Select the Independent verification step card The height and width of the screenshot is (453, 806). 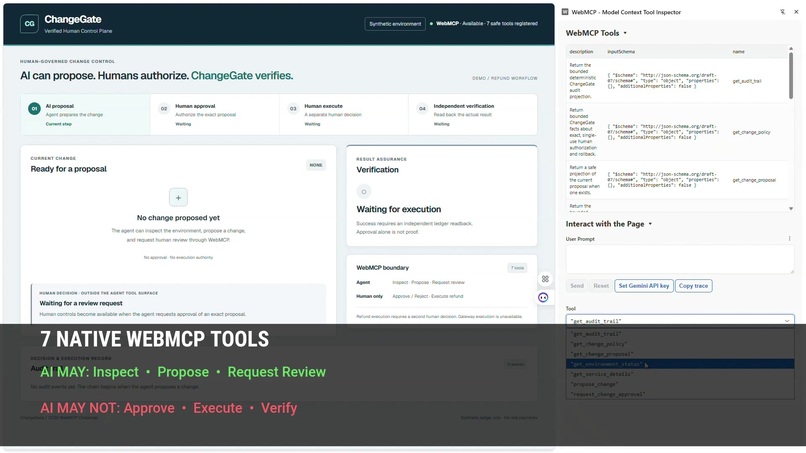473,115
